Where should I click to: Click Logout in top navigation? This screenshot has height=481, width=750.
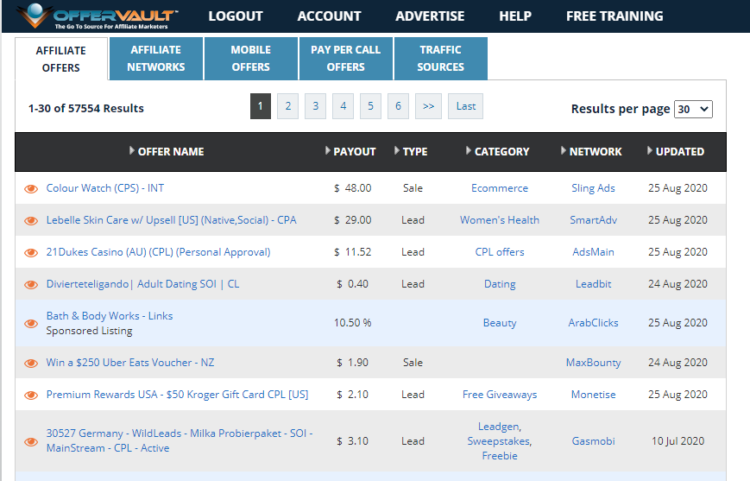click(x=235, y=16)
